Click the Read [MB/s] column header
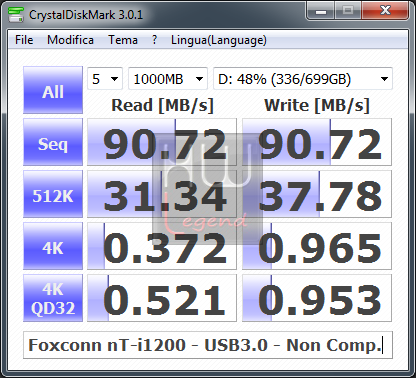The width and height of the screenshot is (416, 378). click(x=162, y=105)
